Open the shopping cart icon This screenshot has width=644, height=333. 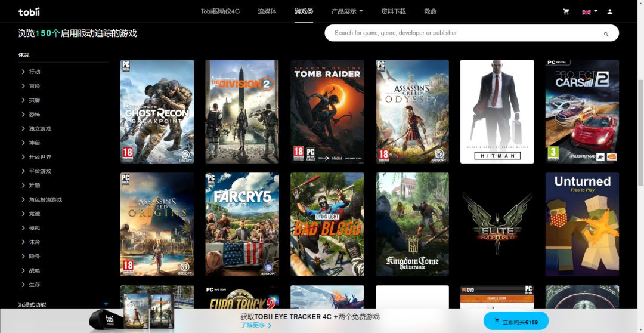pyautogui.click(x=566, y=11)
